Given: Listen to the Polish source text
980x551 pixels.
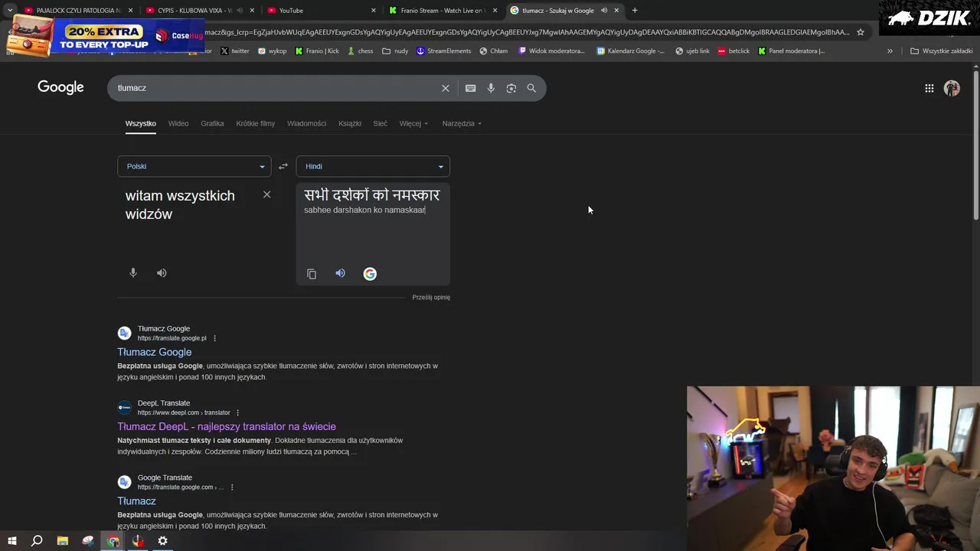Looking at the screenshot, I should [x=162, y=272].
